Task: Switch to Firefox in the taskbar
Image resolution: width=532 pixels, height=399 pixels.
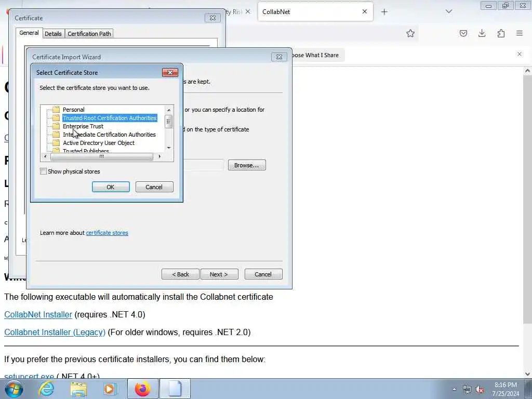Action: pyautogui.click(x=142, y=389)
